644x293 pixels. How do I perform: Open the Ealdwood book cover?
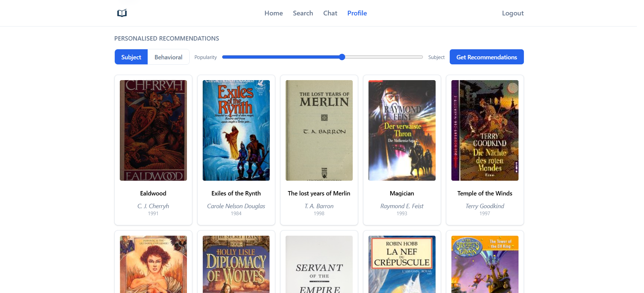point(153,130)
